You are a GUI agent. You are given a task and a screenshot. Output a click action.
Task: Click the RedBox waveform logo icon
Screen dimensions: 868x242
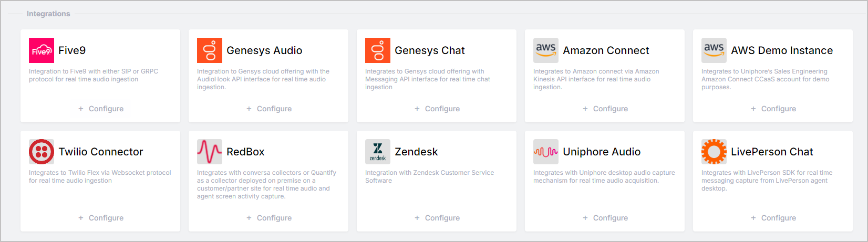(x=210, y=152)
